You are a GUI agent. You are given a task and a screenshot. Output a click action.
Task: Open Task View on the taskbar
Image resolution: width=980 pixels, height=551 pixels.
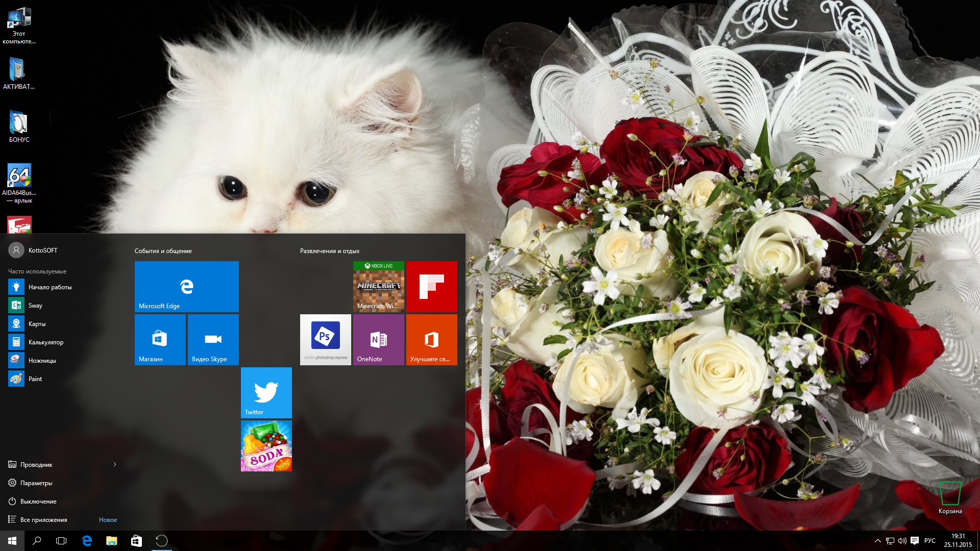(61, 541)
